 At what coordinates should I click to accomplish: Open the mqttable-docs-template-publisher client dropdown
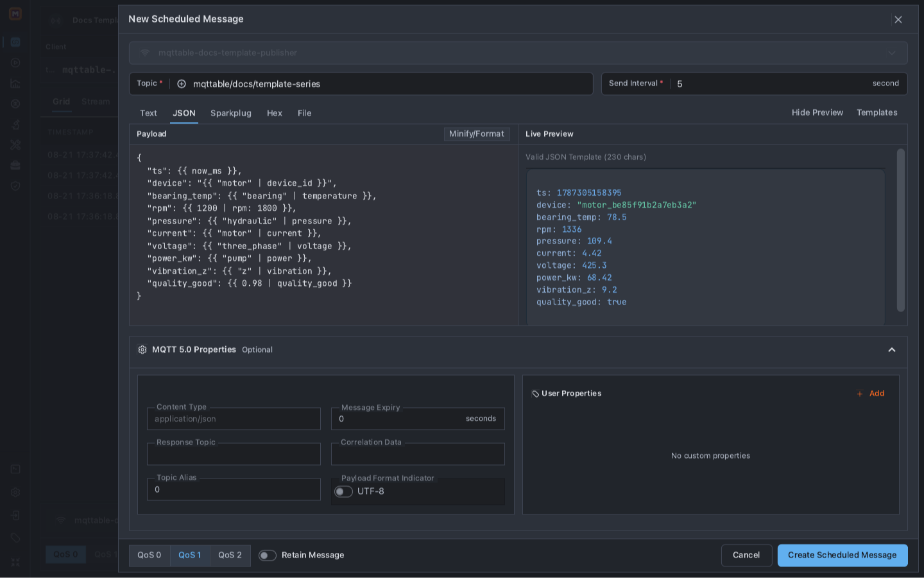click(x=518, y=53)
